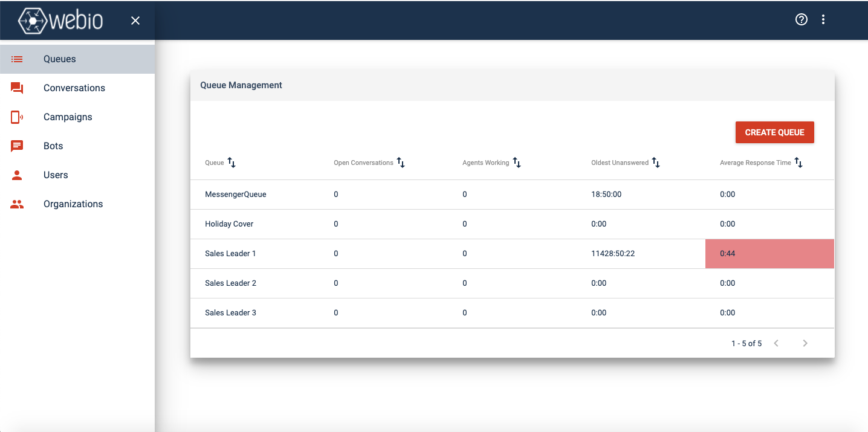Click the webio logo
Screen dimensions: 868x432
60,21
